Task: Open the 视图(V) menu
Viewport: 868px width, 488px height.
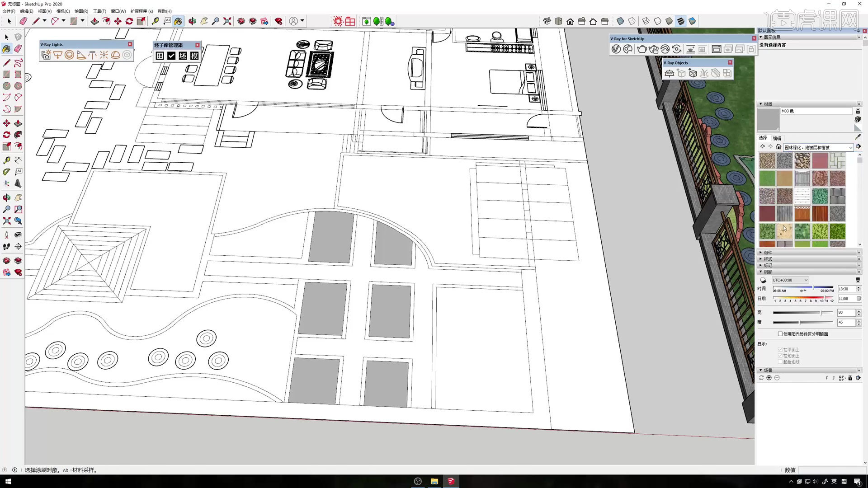Action: coord(45,11)
